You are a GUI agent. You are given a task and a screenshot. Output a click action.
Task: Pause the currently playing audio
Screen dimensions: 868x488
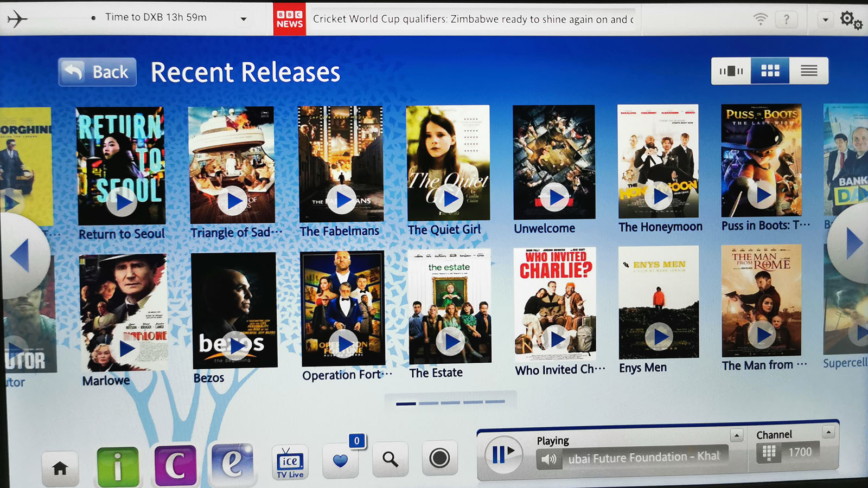(503, 454)
